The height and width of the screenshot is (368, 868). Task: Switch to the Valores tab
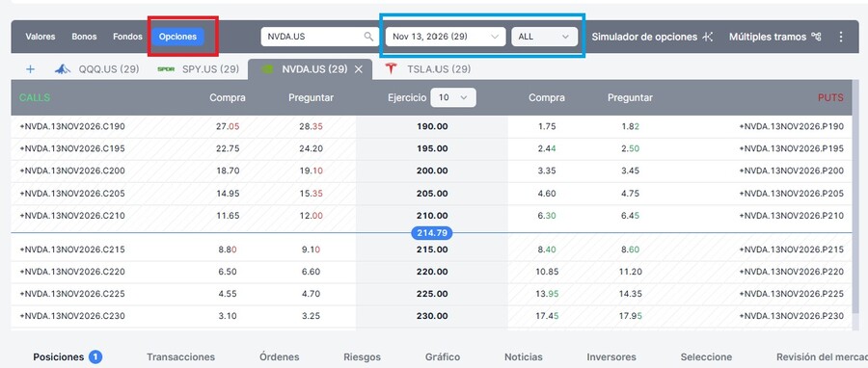[x=41, y=37]
